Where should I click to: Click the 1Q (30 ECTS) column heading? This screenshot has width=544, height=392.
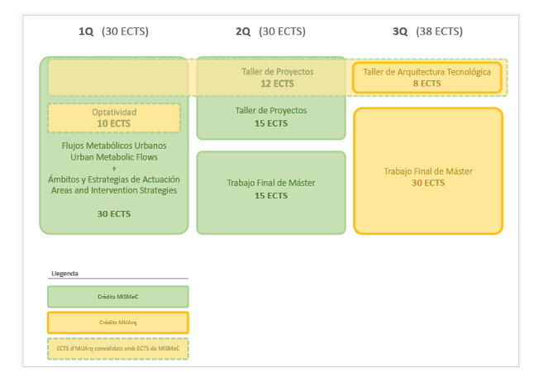pos(113,31)
